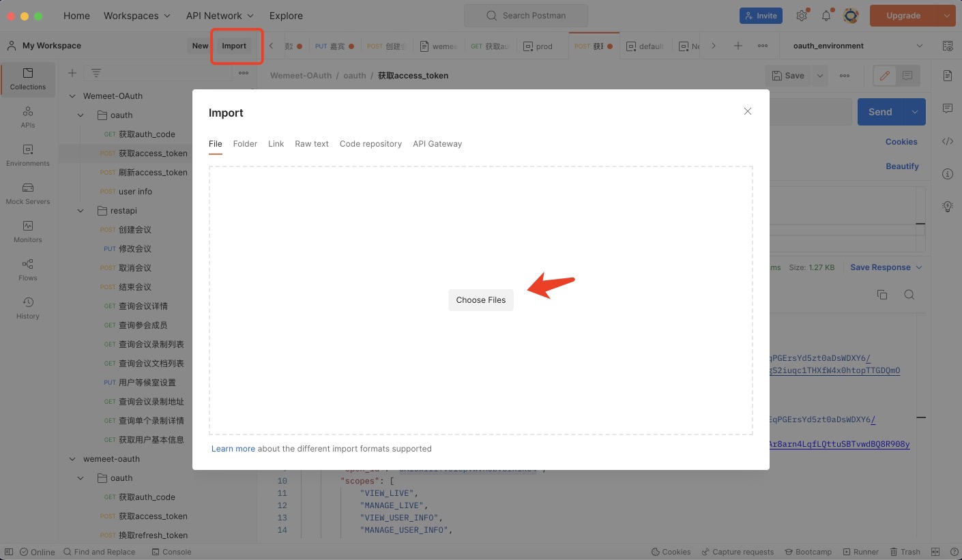Screen dimensions: 962x560
Task: Switch to the Link import tab
Action: pos(276,144)
